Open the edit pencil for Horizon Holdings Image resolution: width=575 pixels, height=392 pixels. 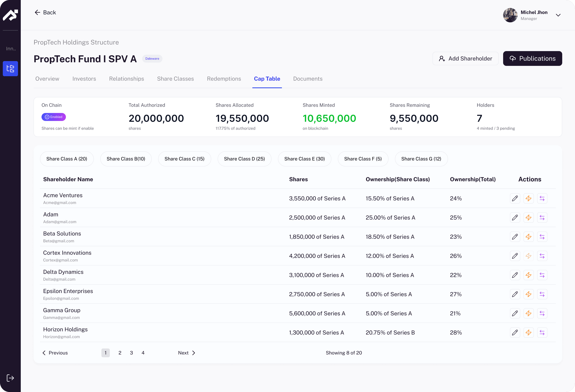tap(515, 332)
